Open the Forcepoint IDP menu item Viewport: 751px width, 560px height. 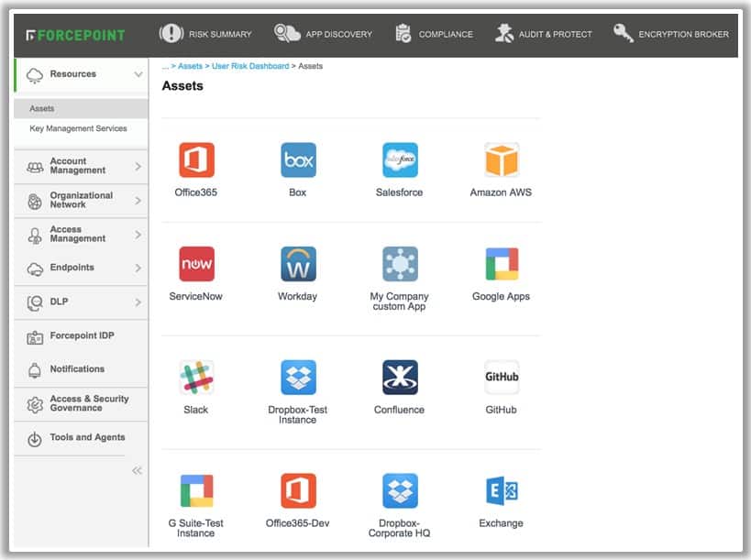point(81,336)
